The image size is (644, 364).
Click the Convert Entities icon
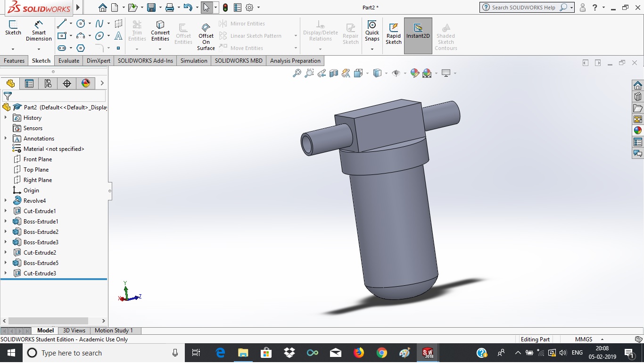click(160, 30)
